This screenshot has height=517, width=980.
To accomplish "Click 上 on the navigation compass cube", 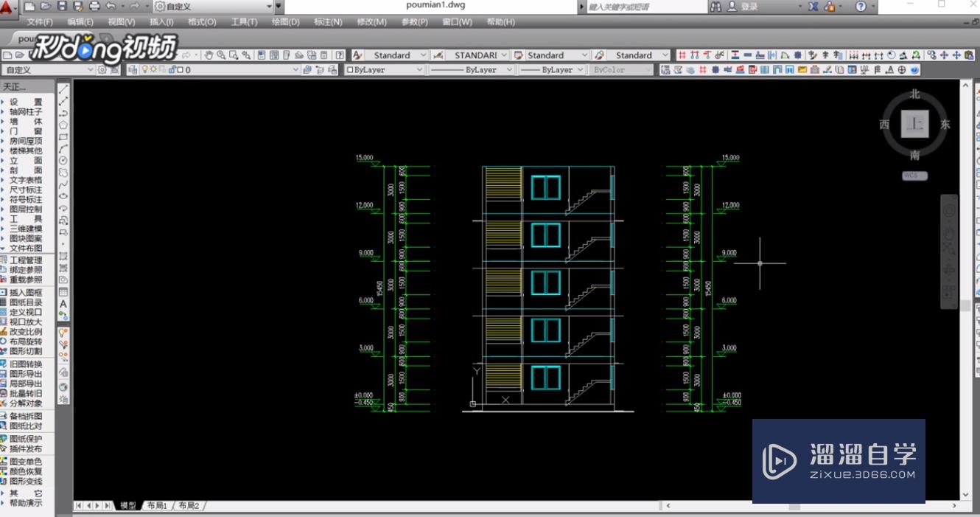I will click(x=914, y=123).
